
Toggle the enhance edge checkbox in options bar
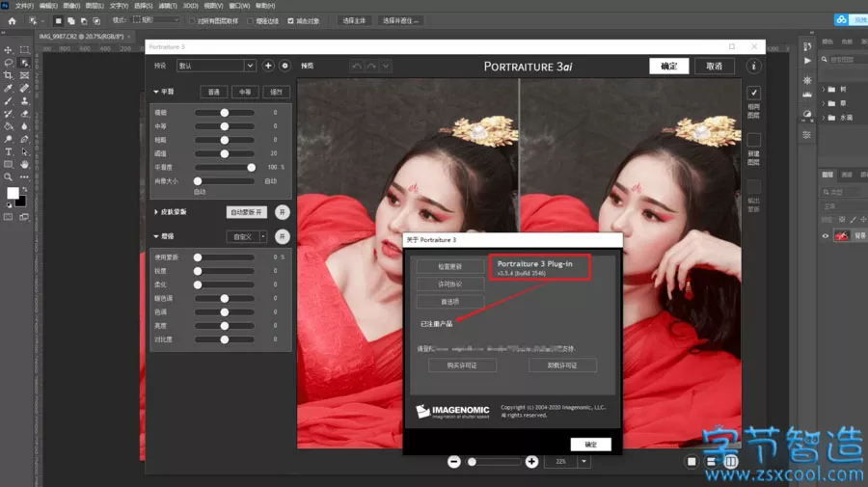(x=250, y=21)
